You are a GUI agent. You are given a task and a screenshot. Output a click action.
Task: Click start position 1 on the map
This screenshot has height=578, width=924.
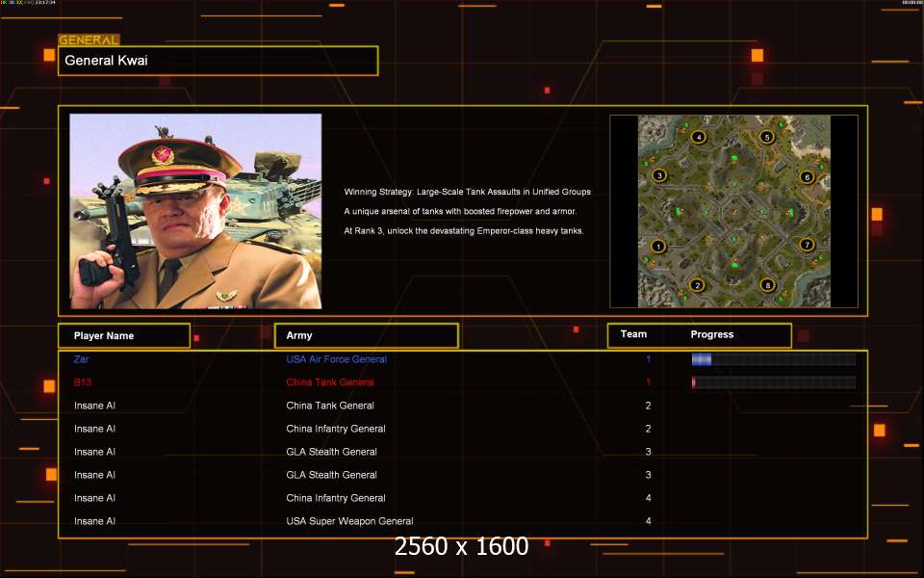pos(658,247)
